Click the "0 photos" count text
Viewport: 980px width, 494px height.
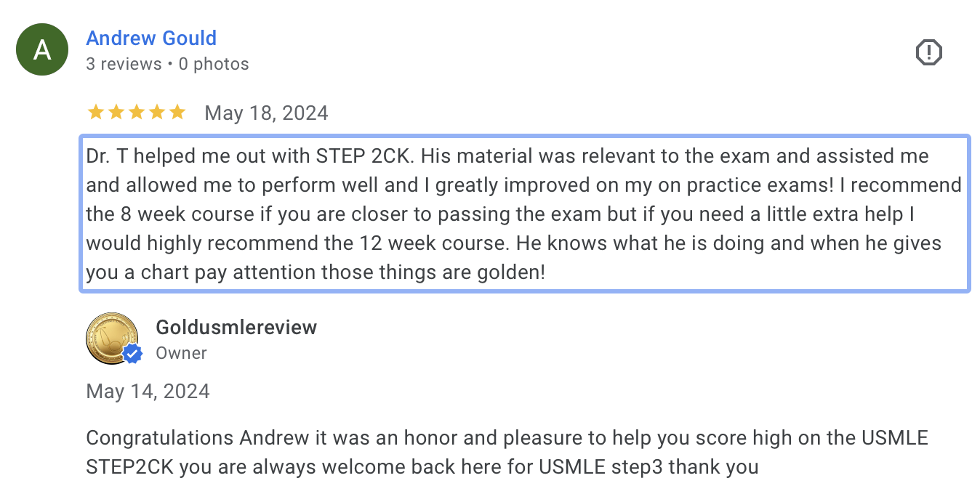pyautogui.click(x=214, y=64)
